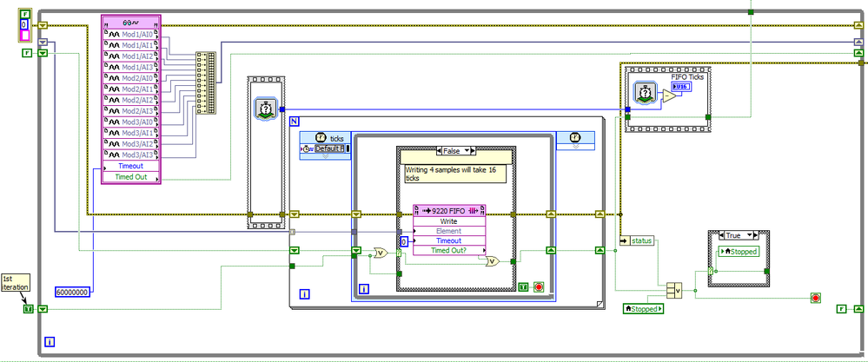This screenshot has width=868, height=362.
Task: Toggle the False constant left of the Mod1/AI2 wire
Action: [x=27, y=53]
